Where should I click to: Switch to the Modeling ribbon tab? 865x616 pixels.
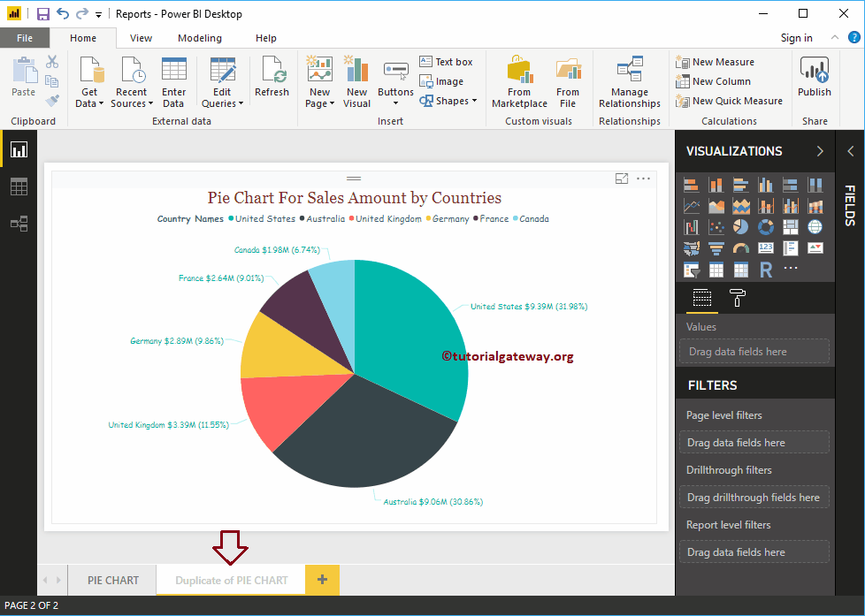point(200,38)
